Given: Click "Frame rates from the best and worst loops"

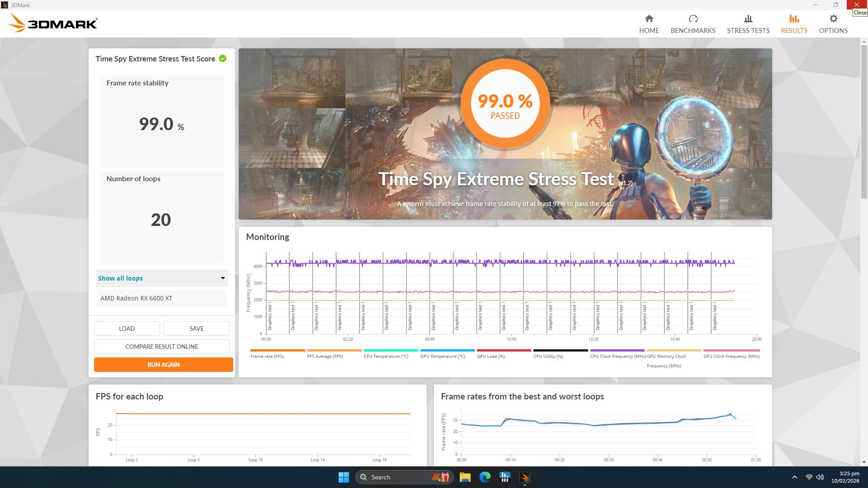Looking at the screenshot, I should coord(522,397).
